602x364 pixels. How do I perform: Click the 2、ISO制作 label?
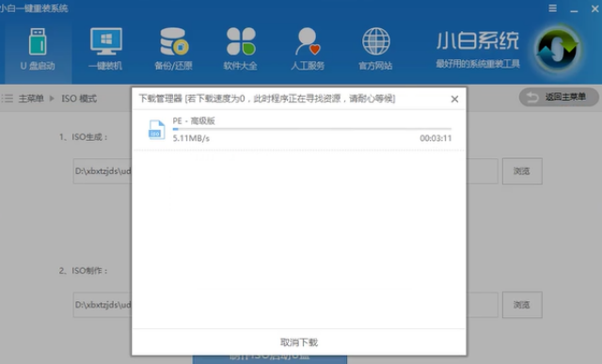pos(84,271)
